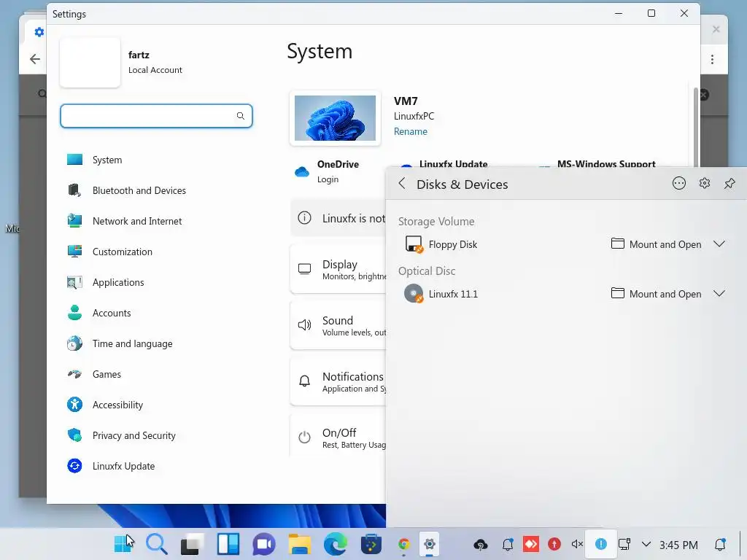Open three-dot menu in background window
This screenshot has height=560, width=747.
coord(712,60)
